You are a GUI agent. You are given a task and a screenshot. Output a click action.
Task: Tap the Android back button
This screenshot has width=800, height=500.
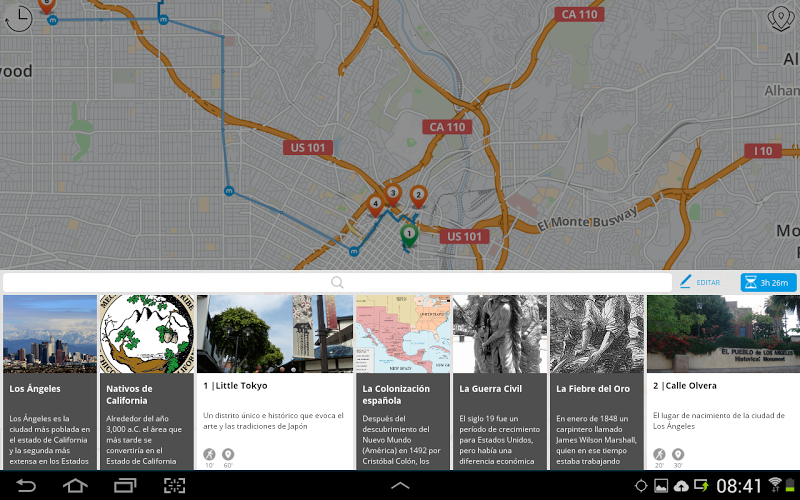[26, 486]
